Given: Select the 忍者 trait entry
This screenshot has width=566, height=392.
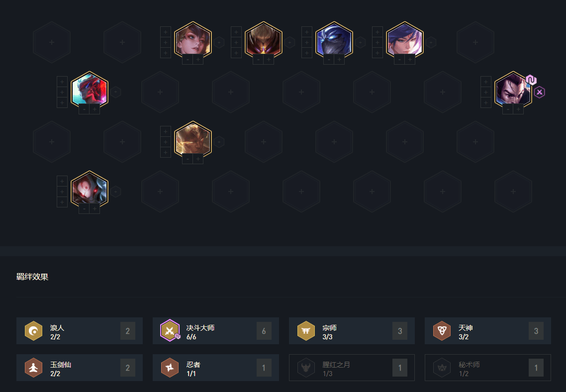Looking at the screenshot, I should point(216,368).
